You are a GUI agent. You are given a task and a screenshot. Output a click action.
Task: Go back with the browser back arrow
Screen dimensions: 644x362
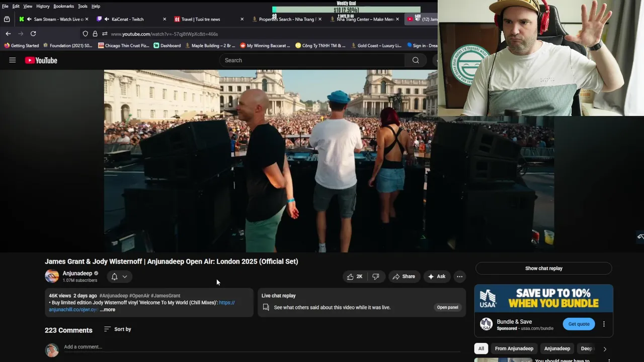tap(8, 34)
